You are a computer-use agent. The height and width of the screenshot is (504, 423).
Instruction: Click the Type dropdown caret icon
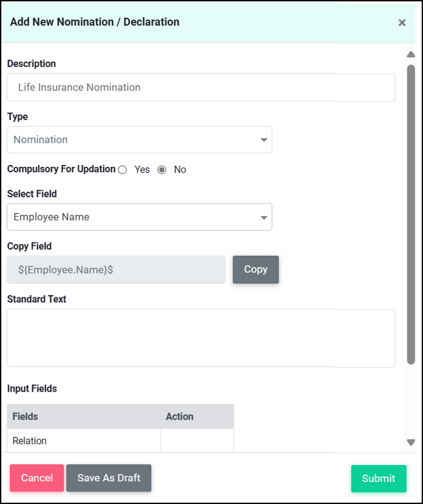263,140
